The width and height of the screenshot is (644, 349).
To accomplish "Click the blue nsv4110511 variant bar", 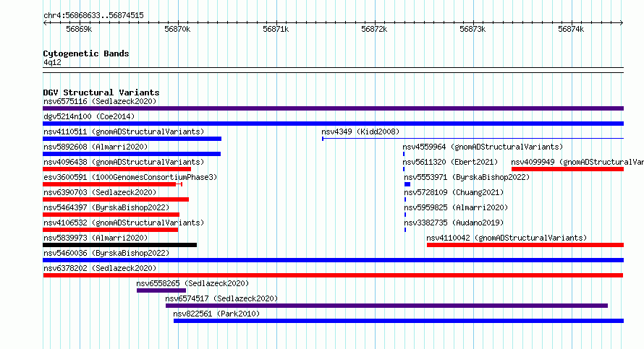I will 132,139.
